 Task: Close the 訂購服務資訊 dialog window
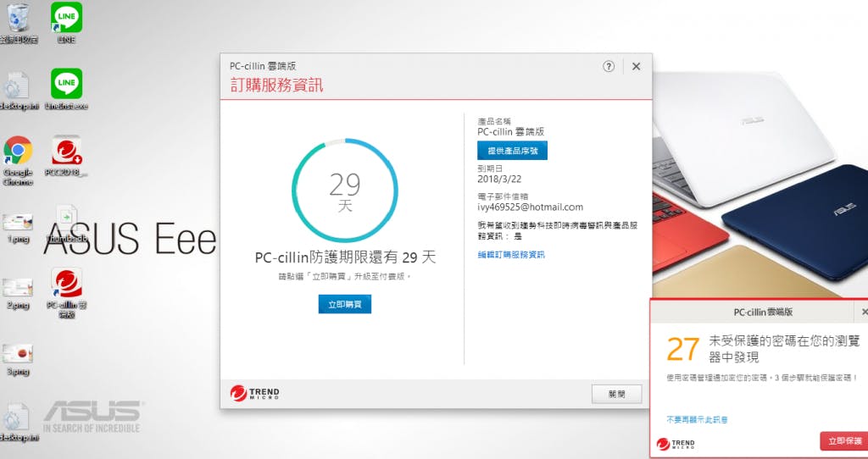tap(636, 66)
